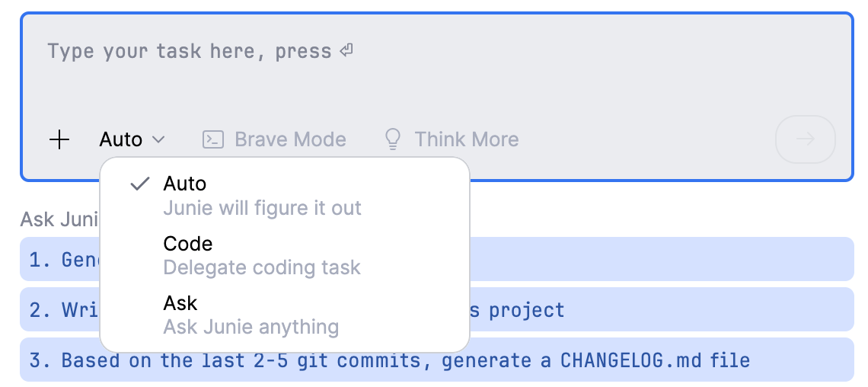The height and width of the screenshot is (387, 868).
Task: Focus the "Type your task here" input field
Action: click(x=436, y=76)
